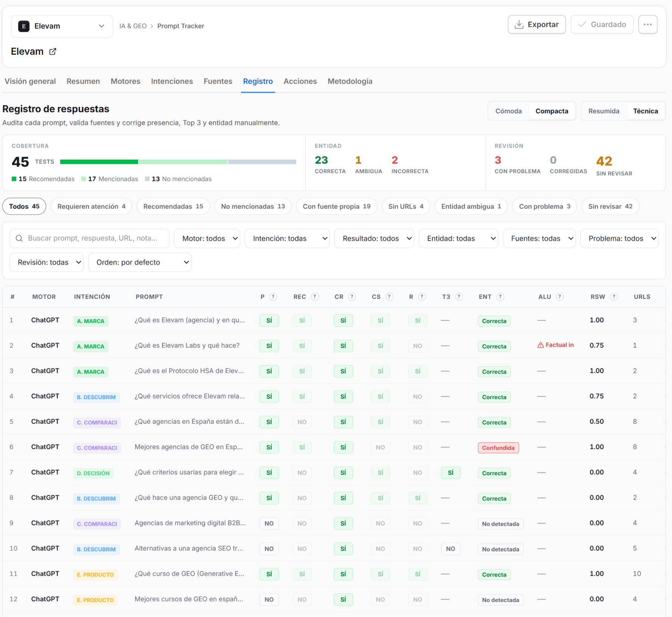This screenshot has height=617, width=672.
Task: Click the E. PRODUCTO tag in row 11
Action: [95, 575]
